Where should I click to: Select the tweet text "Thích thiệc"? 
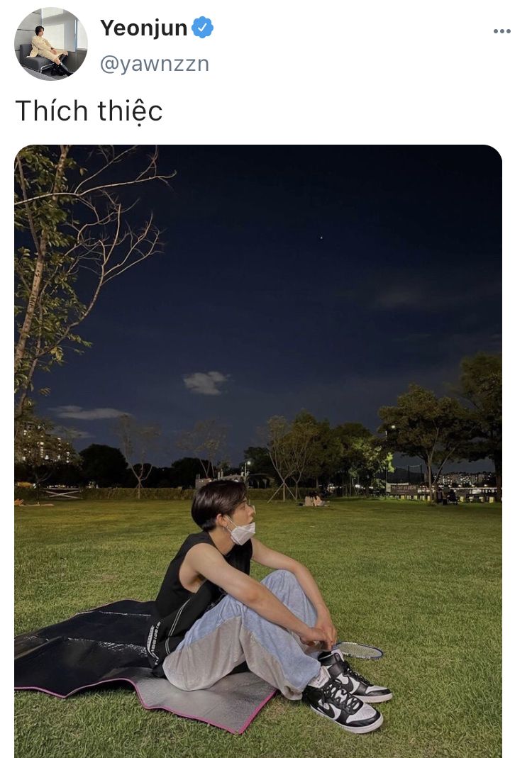tap(89, 111)
